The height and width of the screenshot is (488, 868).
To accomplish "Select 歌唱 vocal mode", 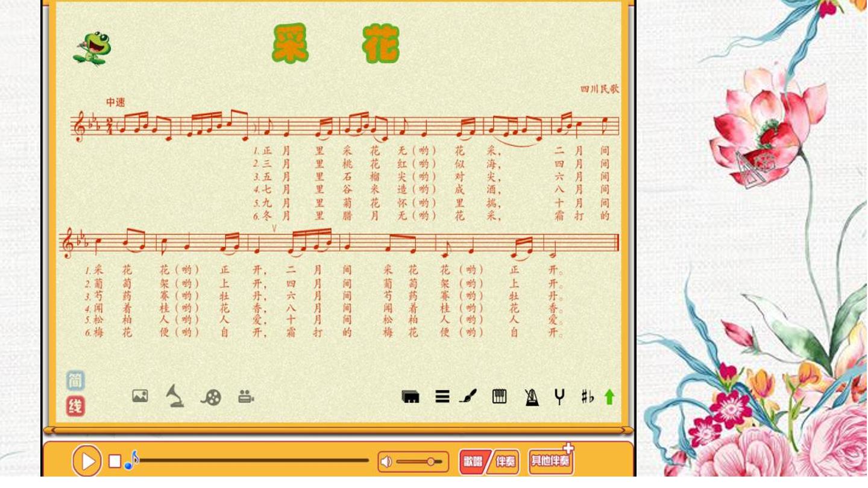I will click(473, 461).
